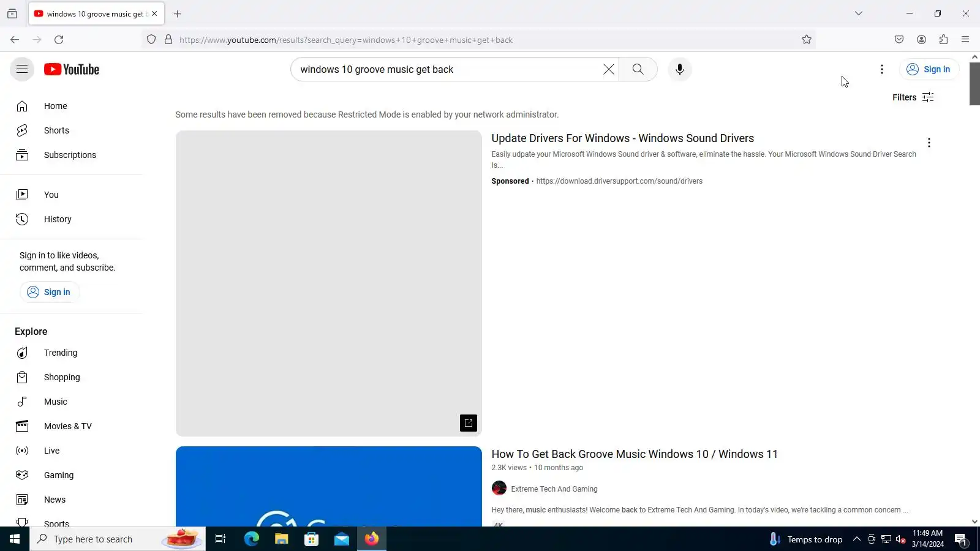Run search with the magnifier button

pyautogui.click(x=638, y=69)
